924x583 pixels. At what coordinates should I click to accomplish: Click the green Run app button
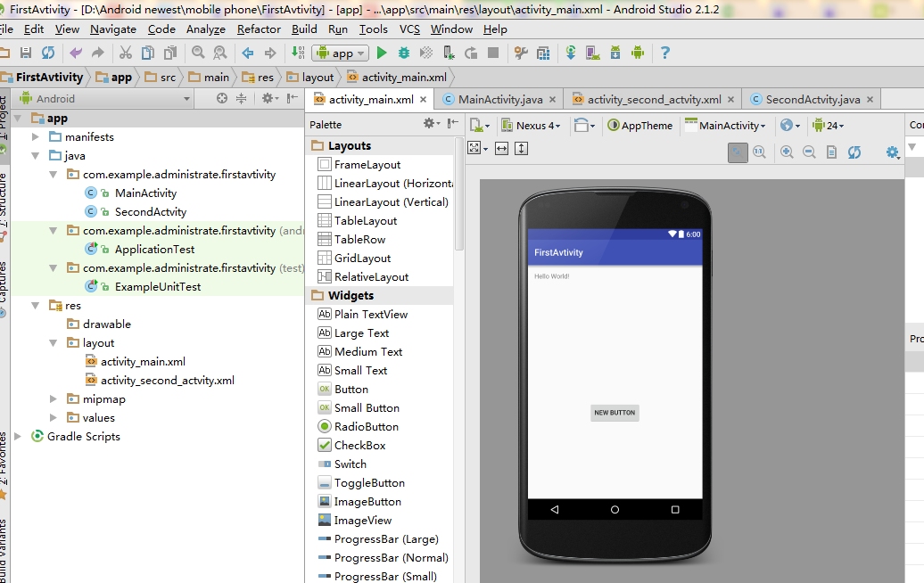tap(382, 53)
